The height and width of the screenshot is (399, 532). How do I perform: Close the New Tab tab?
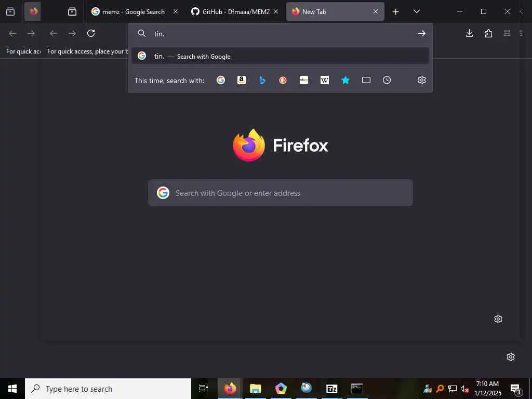(375, 11)
